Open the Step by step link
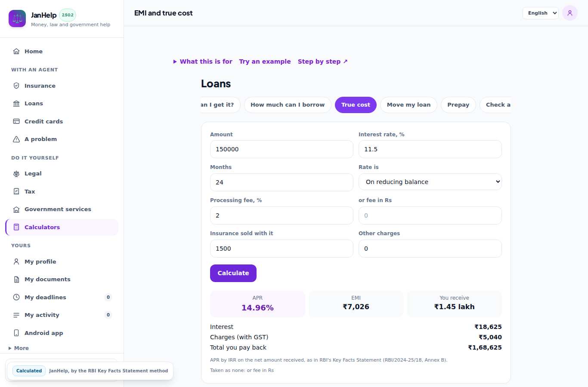Image resolution: width=588 pixels, height=387 pixels. point(323,61)
